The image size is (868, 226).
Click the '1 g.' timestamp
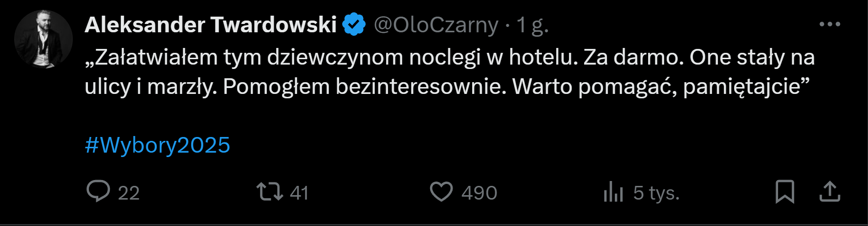(533, 24)
